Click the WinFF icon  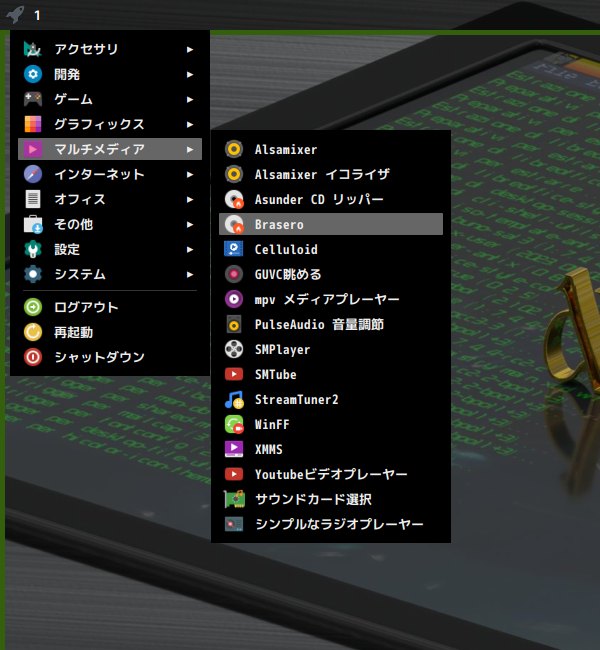[234, 424]
